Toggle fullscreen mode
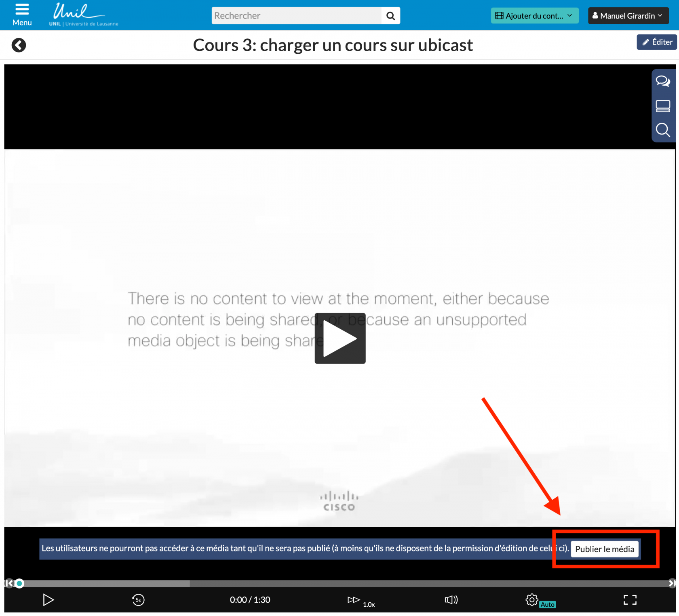This screenshot has height=616, width=679. [630, 600]
